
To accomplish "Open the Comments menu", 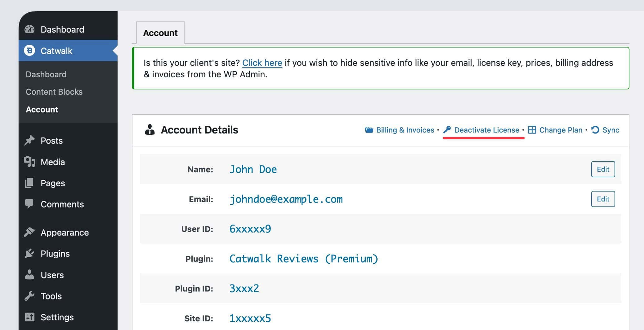I will coord(68,204).
